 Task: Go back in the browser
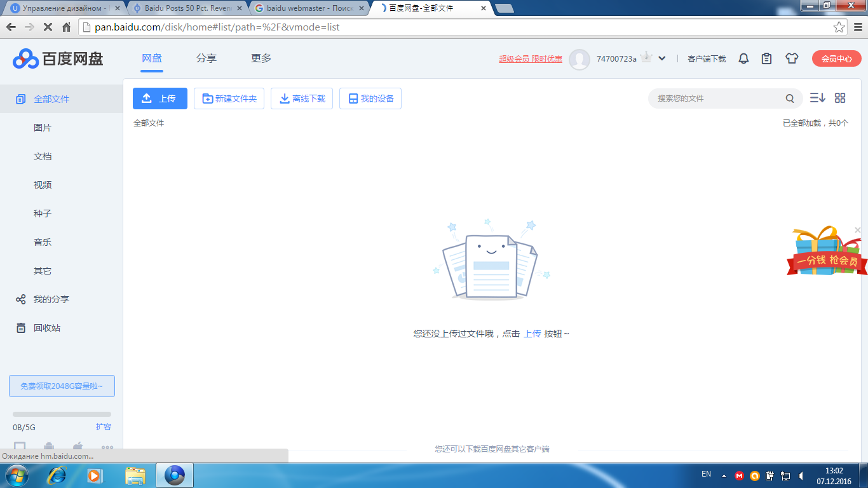pos(11,27)
